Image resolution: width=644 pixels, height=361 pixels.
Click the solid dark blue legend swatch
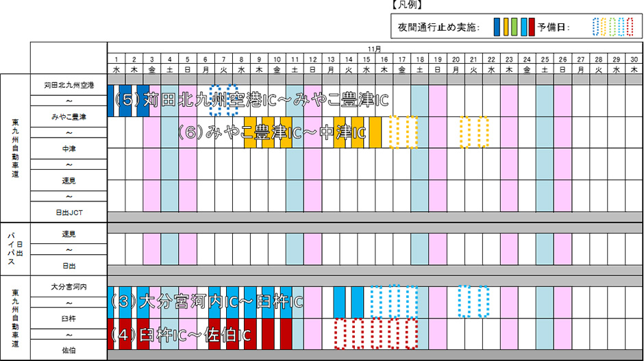(497, 27)
